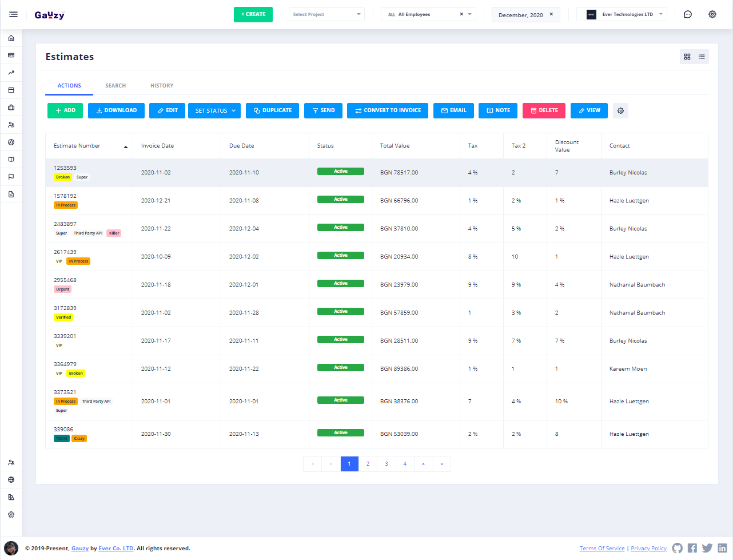This screenshot has height=560, width=733.
Task: Open the GitHub icon in footer
Action: click(x=678, y=548)
